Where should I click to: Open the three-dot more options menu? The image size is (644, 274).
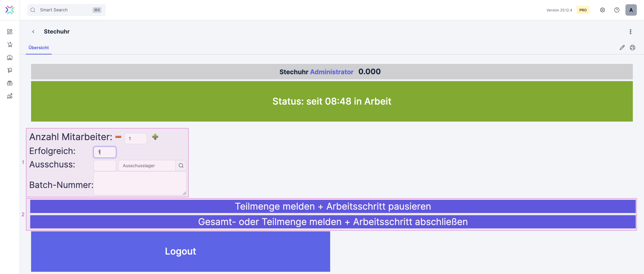630,32
